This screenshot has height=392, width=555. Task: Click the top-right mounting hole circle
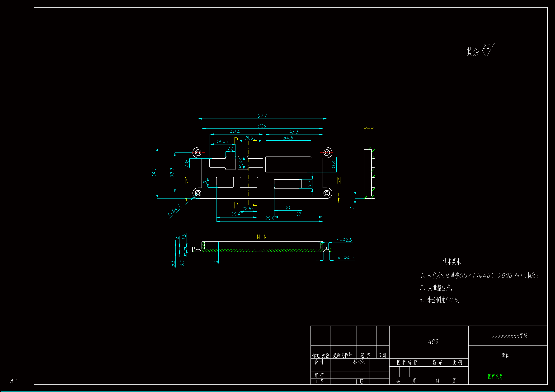click(x=326, y=152)
